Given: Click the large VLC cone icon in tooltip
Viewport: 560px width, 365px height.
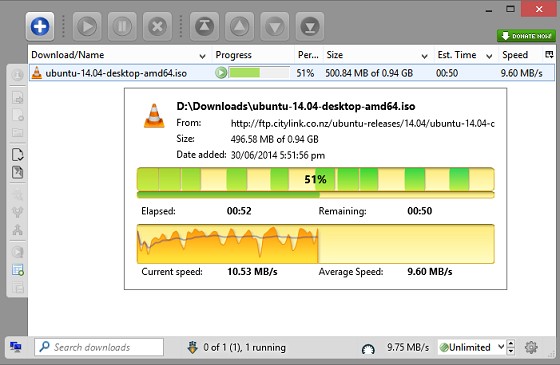Looking at the screenshot, I should [x=154, y=115].
